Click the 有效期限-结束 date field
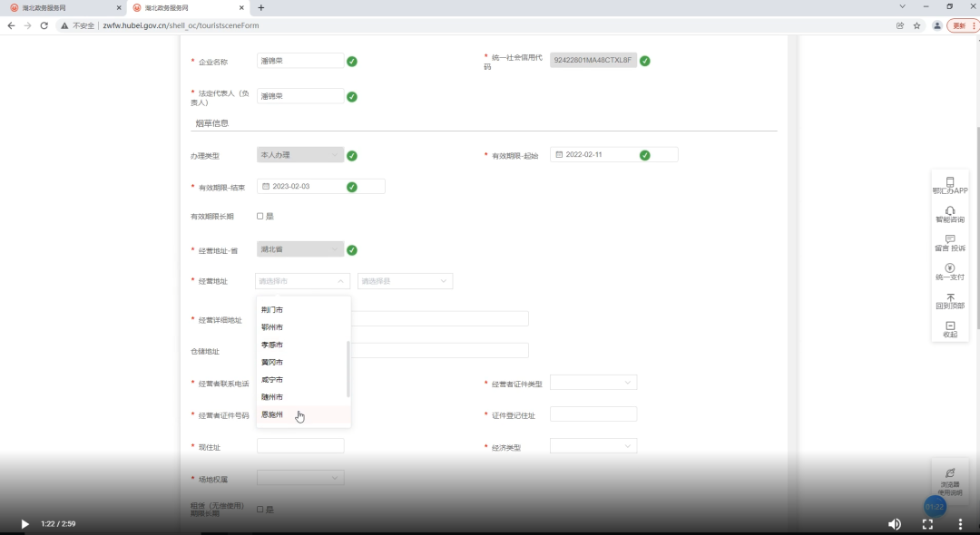Viewport: 980px width, 535px height. [320, 186]
